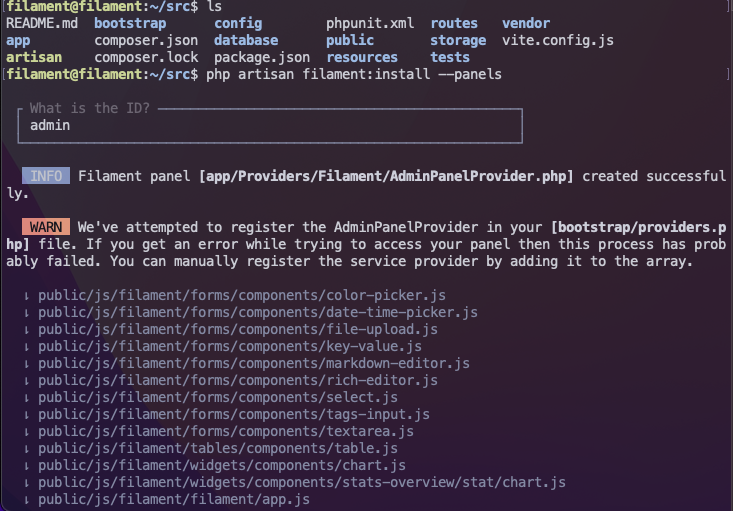This screenshot has height=511, width=733.
Task: Click the INFO badge label
Action: tap(46, 176)
